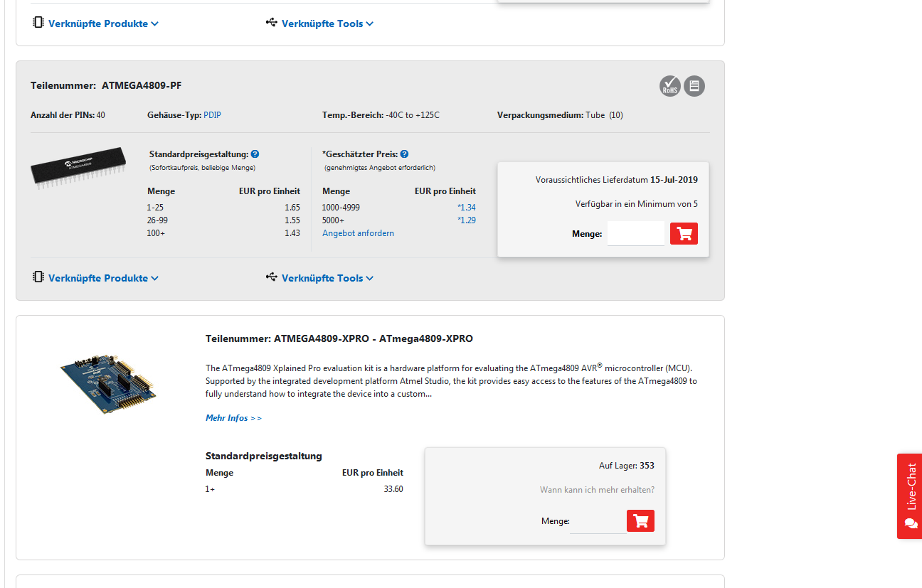Click the Temp.-Bereich -40C to +125C text
Viewport: 922px width, 588px height.
381,115
